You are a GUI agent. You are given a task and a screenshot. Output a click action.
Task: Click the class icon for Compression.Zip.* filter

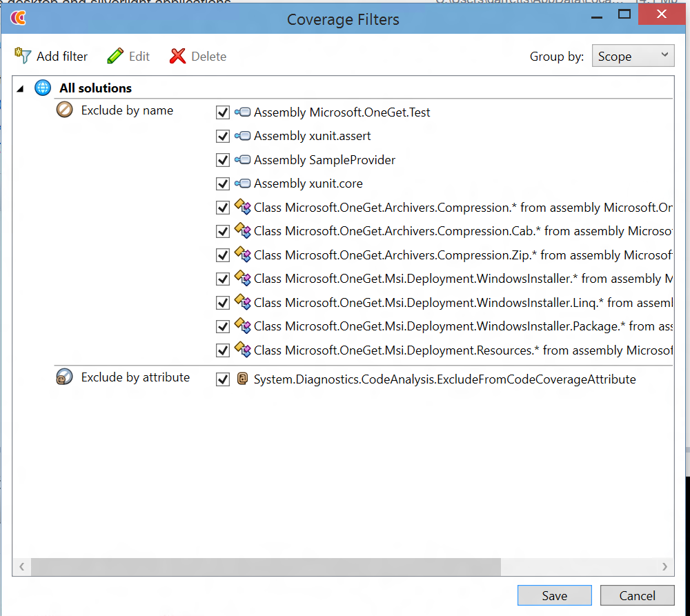point(242,254)
